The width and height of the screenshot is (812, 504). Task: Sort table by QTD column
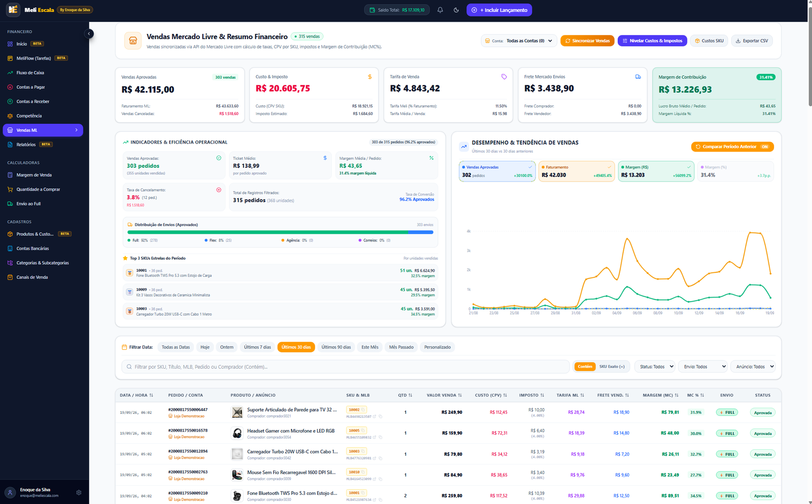click(405, 395)
